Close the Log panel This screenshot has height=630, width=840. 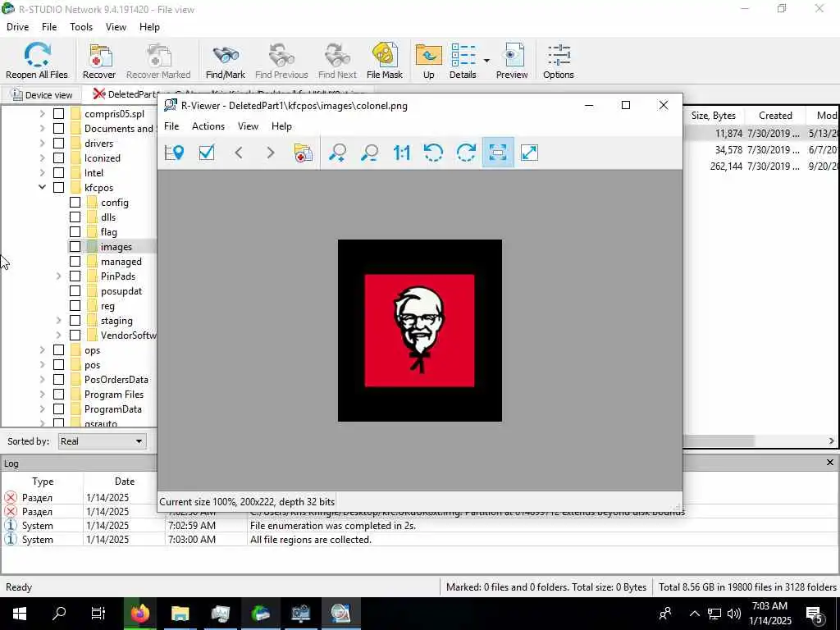830,463
